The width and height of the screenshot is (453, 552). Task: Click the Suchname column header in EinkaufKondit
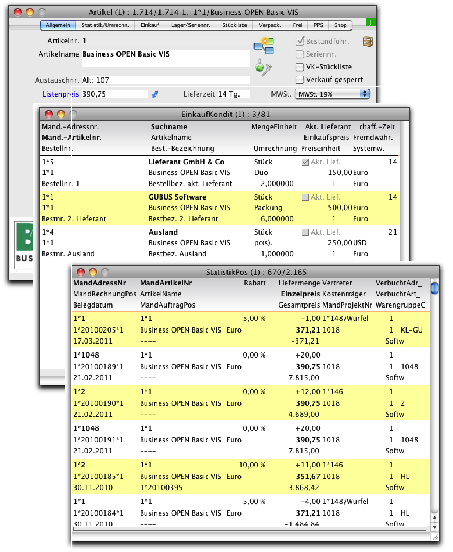pyautogui.click(x=169, y=127)
